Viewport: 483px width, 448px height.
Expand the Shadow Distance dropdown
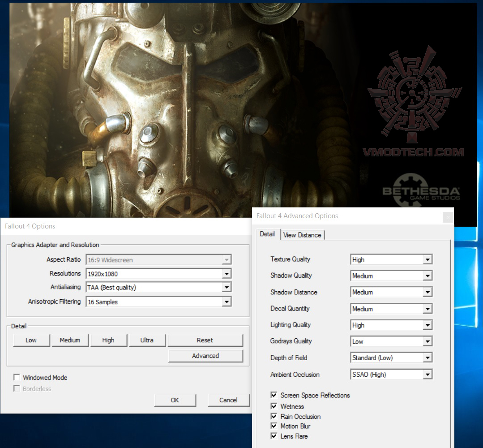(391, 292)
